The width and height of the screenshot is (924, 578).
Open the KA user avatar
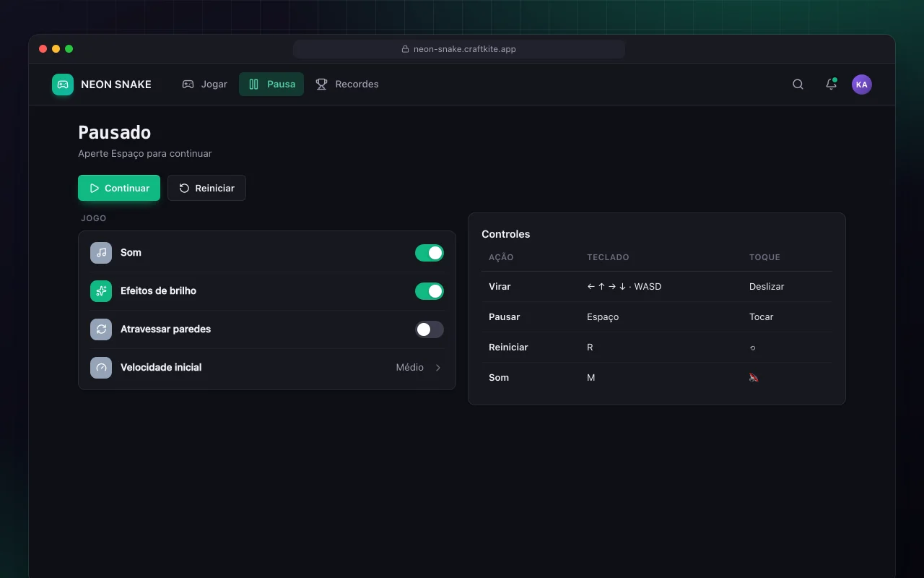pos(861,85)
